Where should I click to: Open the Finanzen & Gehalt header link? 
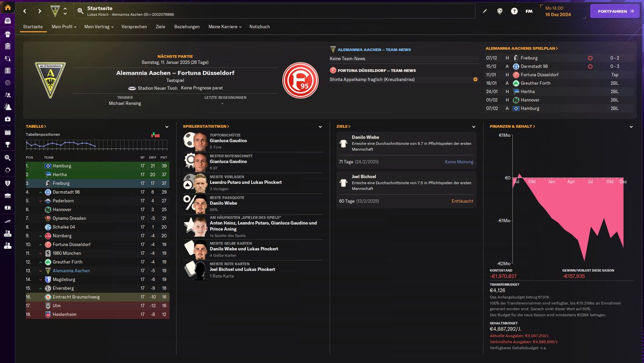513,126
